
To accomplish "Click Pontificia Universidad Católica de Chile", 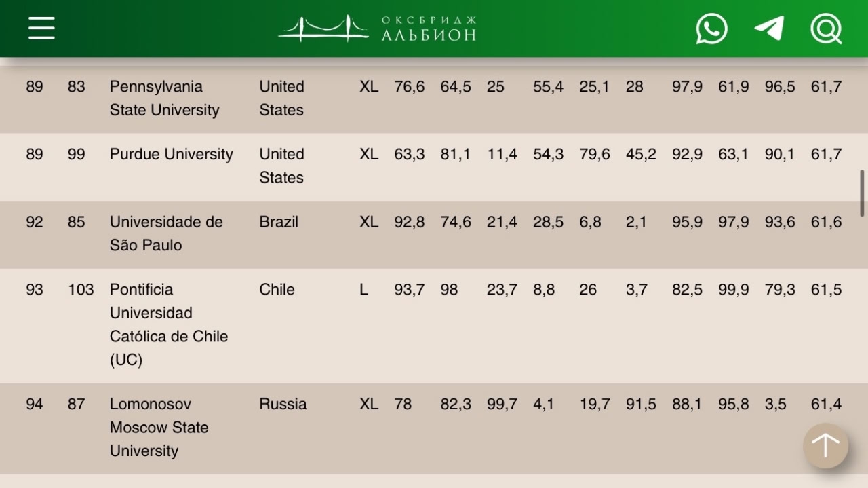I will click(169, 324).
